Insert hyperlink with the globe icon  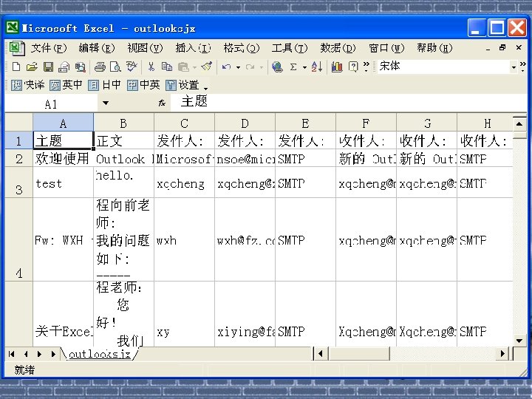[277, 66]
